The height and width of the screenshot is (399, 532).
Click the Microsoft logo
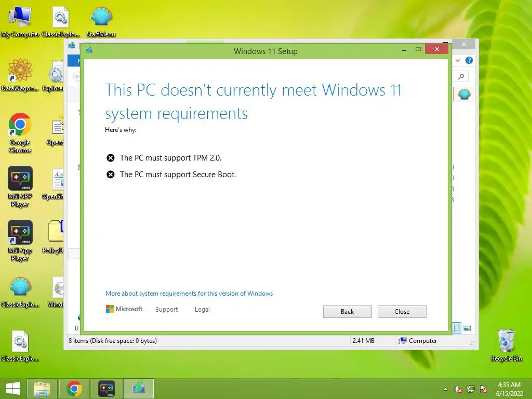124,309
